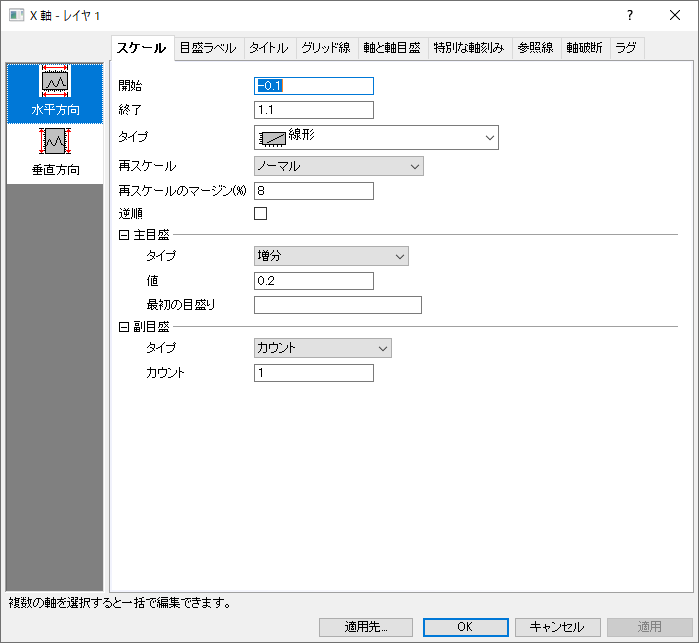699x643 pixels.
Task: Close the X軸 dialog window
Action: [675, 15]
